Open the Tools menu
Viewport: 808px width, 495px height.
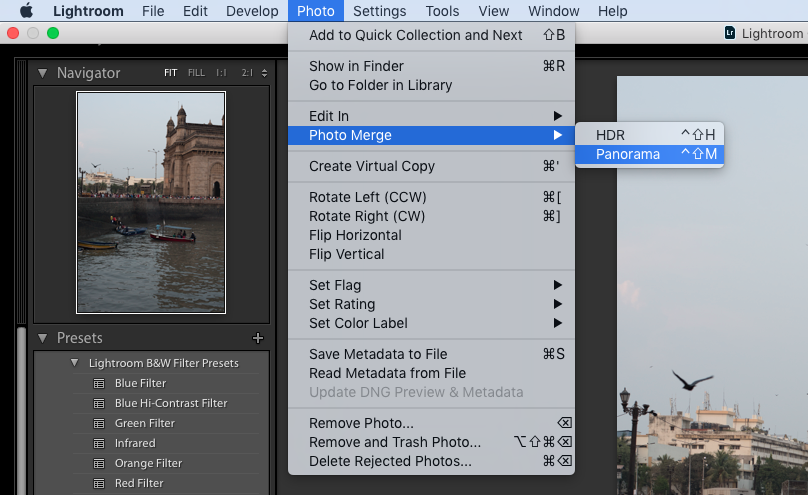coord(442,11)
